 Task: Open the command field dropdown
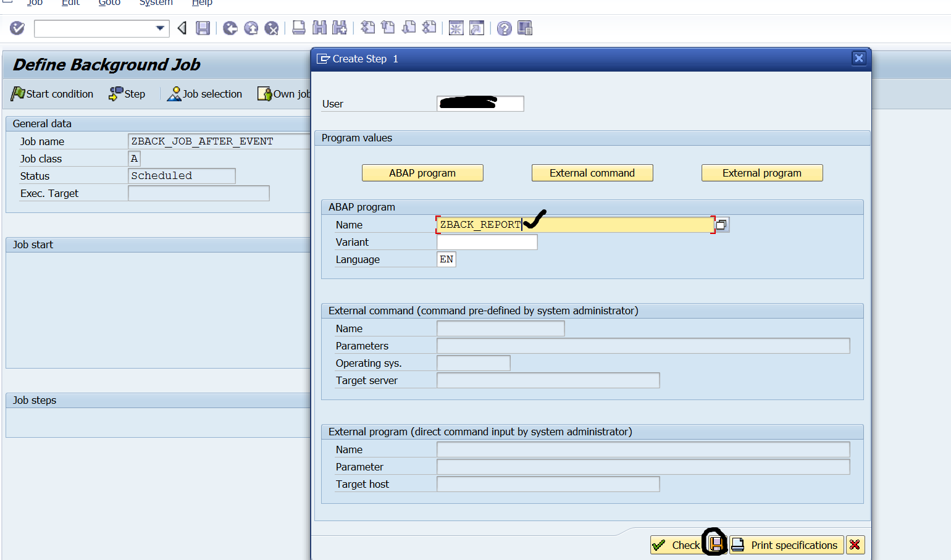click(161, 28)
